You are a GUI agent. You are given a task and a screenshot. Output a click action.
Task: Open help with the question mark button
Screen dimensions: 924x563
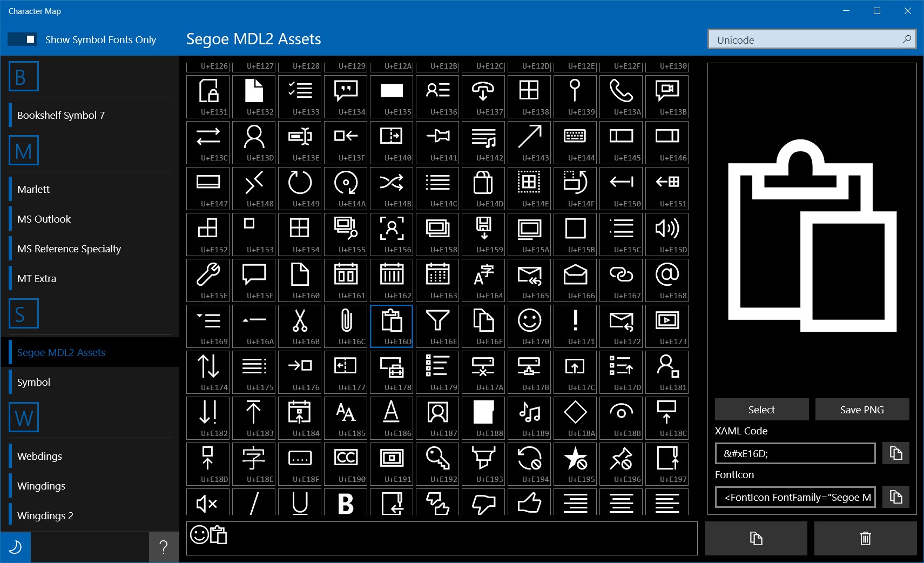point(164,547)
